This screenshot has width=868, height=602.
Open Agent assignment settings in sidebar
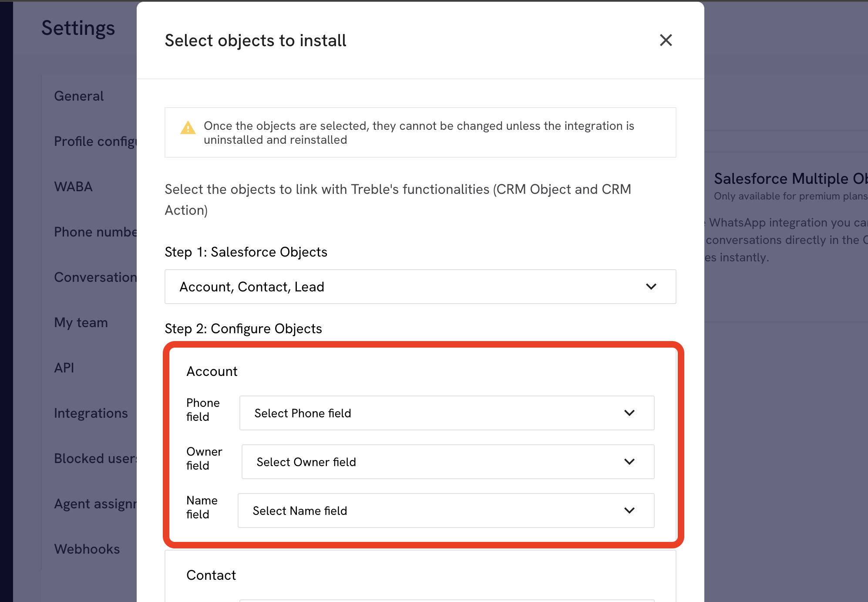point(95,504)
